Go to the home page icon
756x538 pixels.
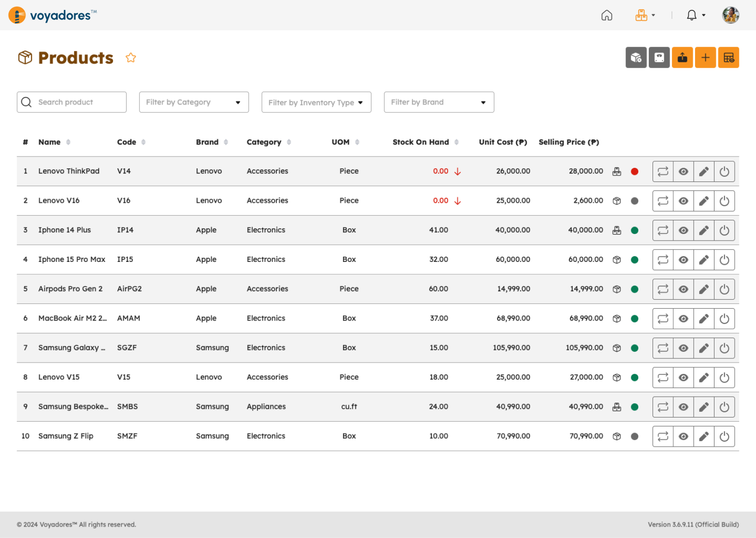607,16
